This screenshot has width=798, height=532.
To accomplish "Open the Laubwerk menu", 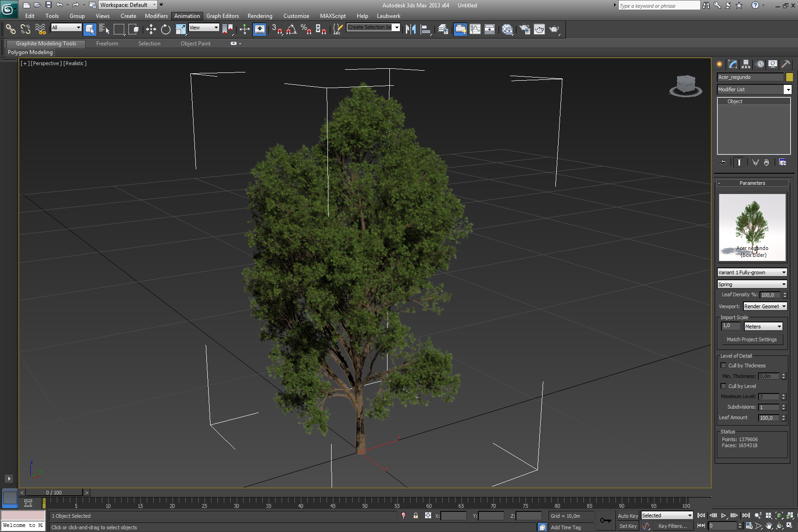I will coord(388,16).
